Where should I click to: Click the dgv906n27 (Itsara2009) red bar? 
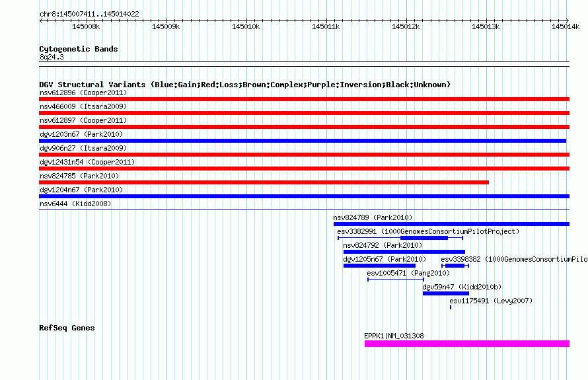pyautogui.click(x=304, y=155)
